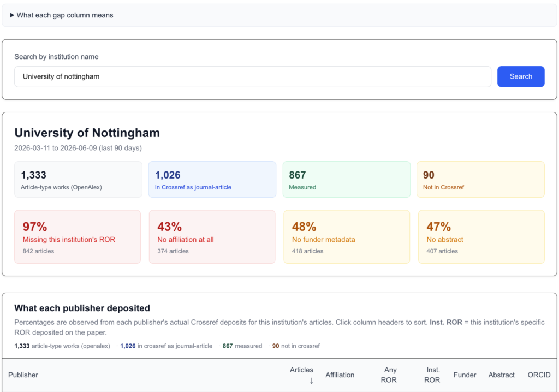The height and width of the screenshot is (392, 559).
Task: Click '43% No affiliation at all' card
Action: (212, 237)
